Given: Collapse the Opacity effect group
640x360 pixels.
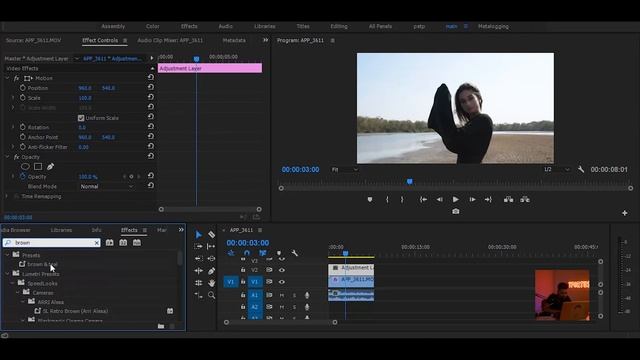Looking at the screenshot, I should point(7,157).
